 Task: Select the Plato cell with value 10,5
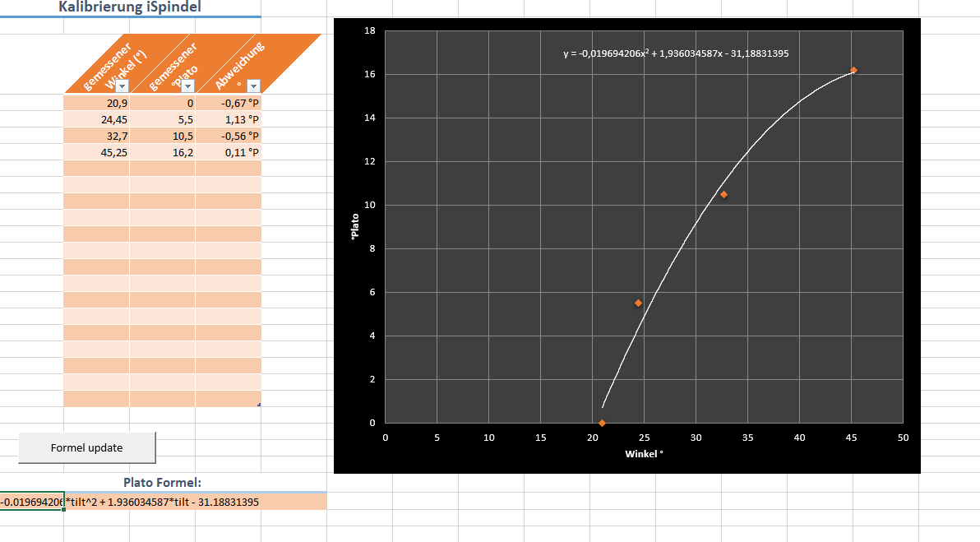click(162, 136)
